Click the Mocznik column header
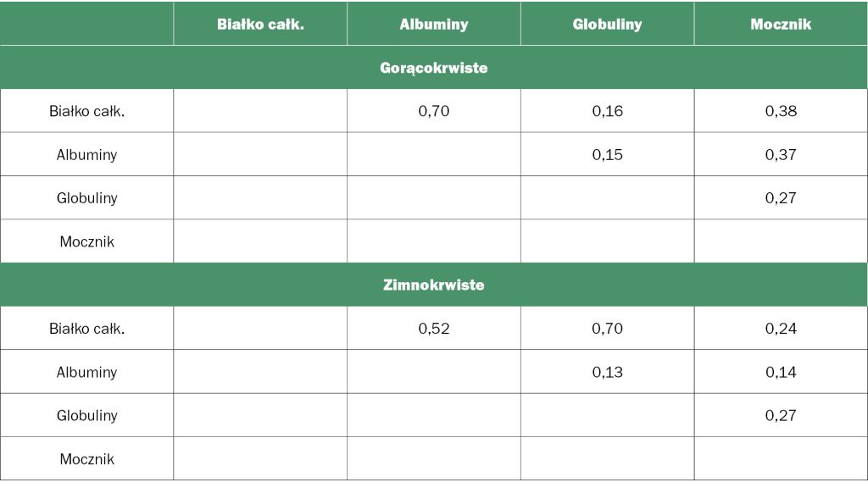 (781, 24)
